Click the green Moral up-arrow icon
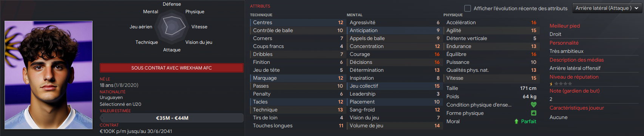644x136 pixels. [516, 121]
